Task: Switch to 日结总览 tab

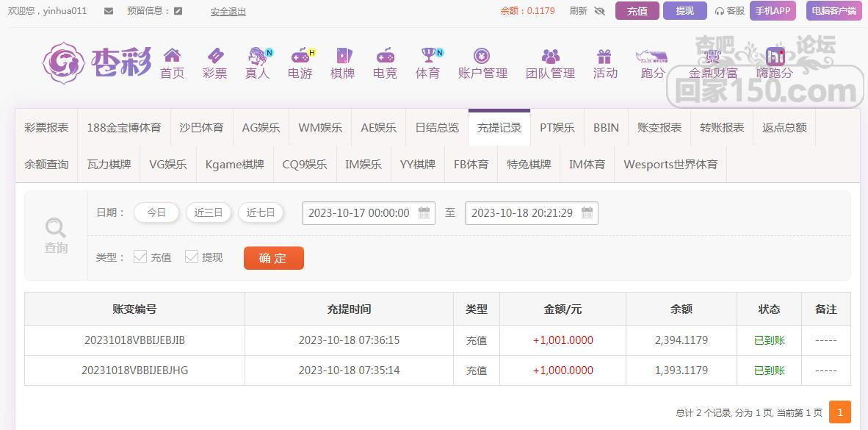Action: 437,127
